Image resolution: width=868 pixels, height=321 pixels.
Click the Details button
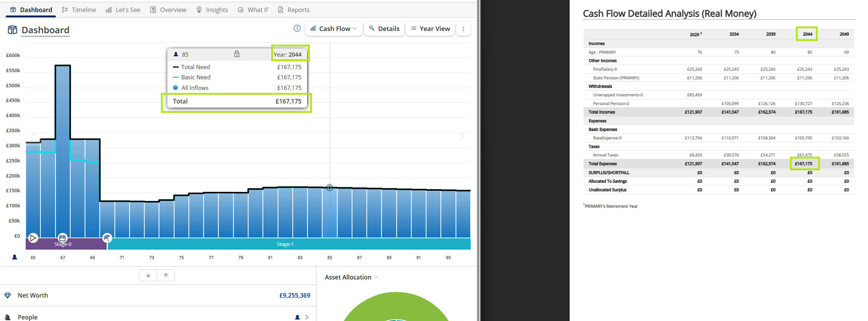coord(384,29)
